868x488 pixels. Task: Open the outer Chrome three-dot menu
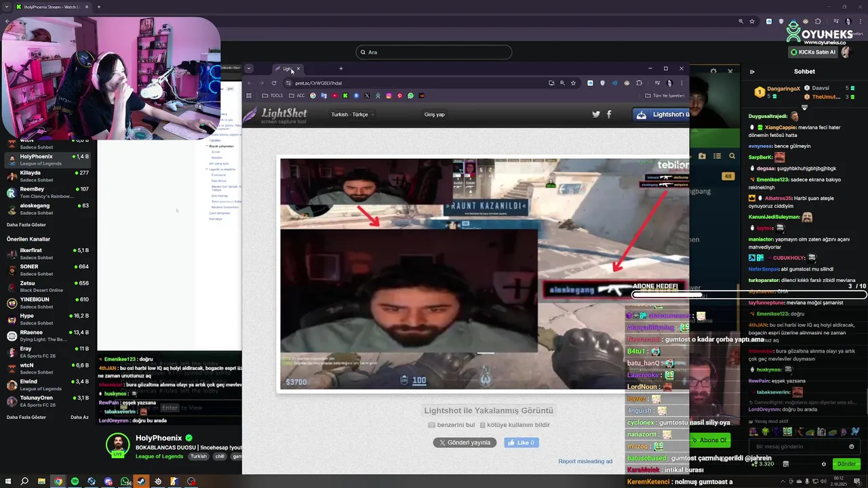point(859,21)
